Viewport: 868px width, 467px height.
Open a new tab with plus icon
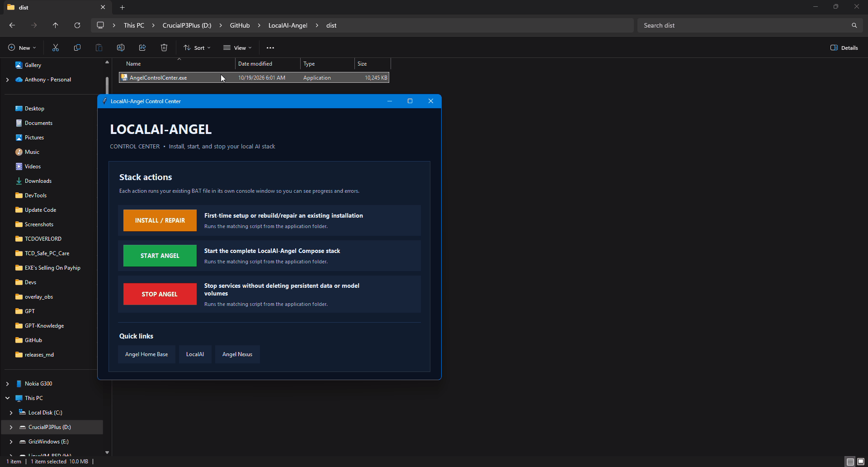122,7
